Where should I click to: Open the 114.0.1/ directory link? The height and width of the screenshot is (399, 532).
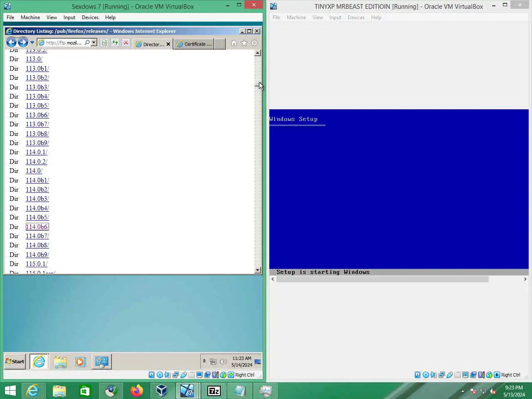(37, 152)
